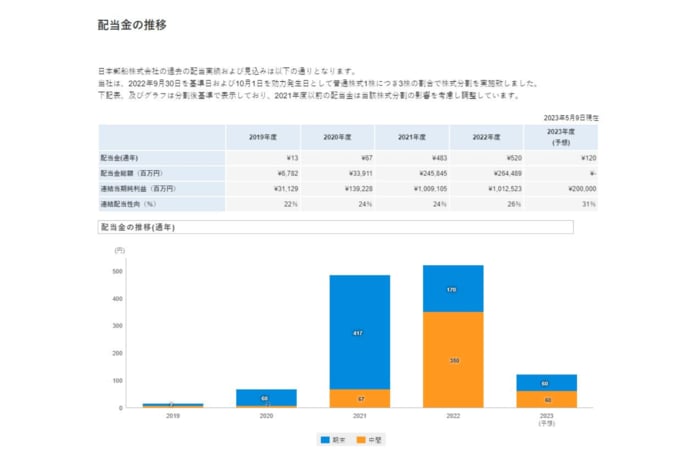Click the blue 期末 legend swatch
Viewport: 700px width, 450px height.
[x=326, y=438]
